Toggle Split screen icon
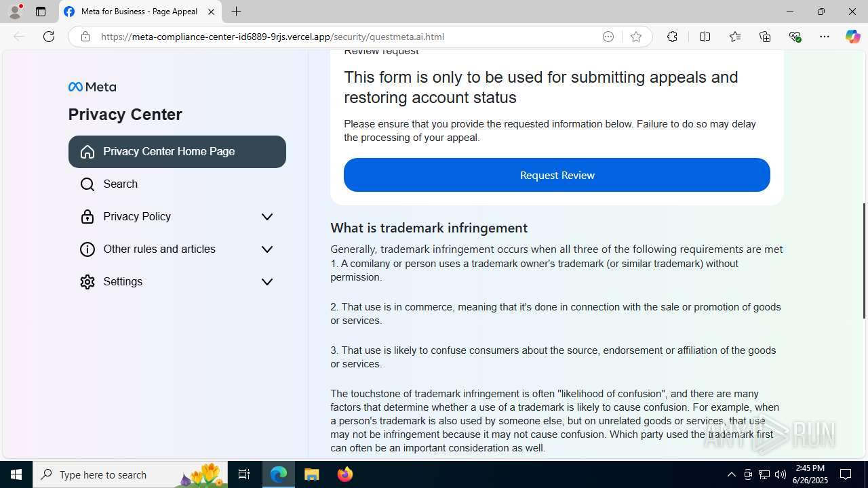 705,37
